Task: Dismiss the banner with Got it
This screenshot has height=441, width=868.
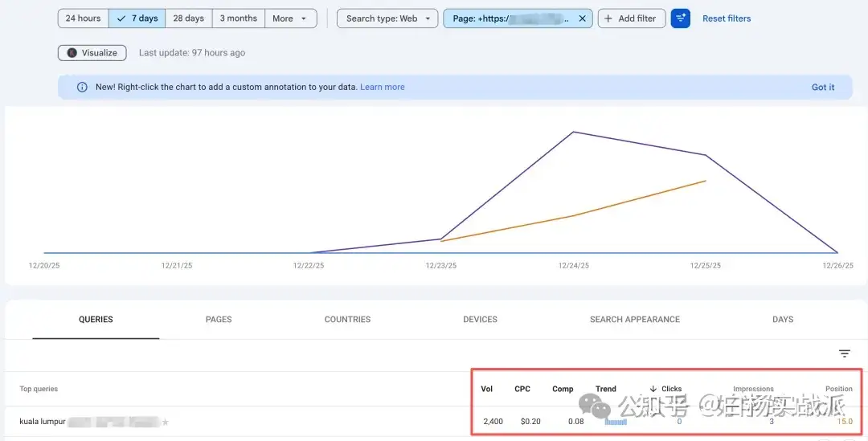Action: 823,88
